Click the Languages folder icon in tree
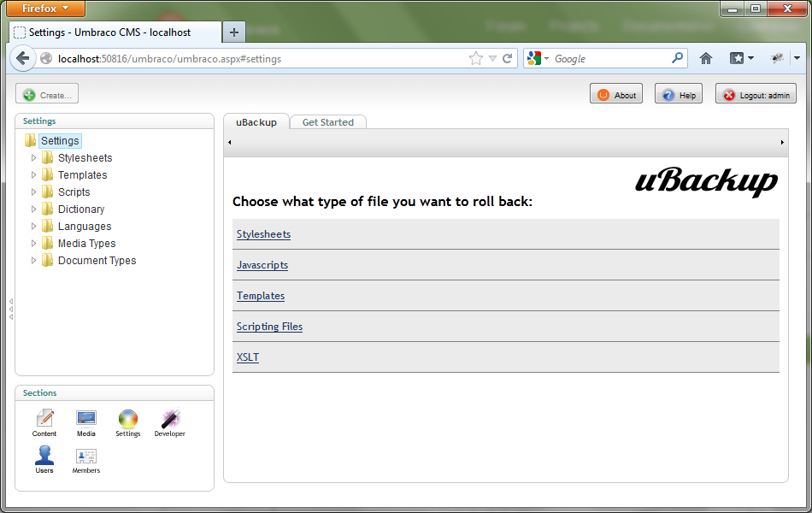This screenshot has height=513, width=812. coord(48,226)
